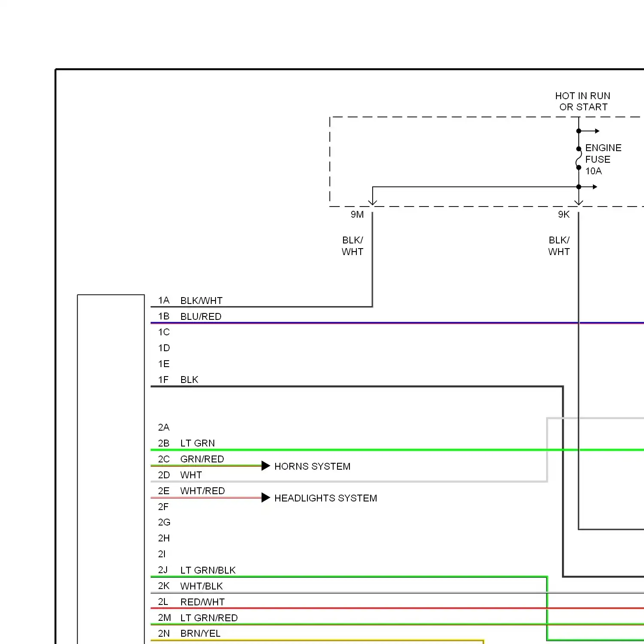Click the BLK/WHT label under 9K

[x=559, y=246]
